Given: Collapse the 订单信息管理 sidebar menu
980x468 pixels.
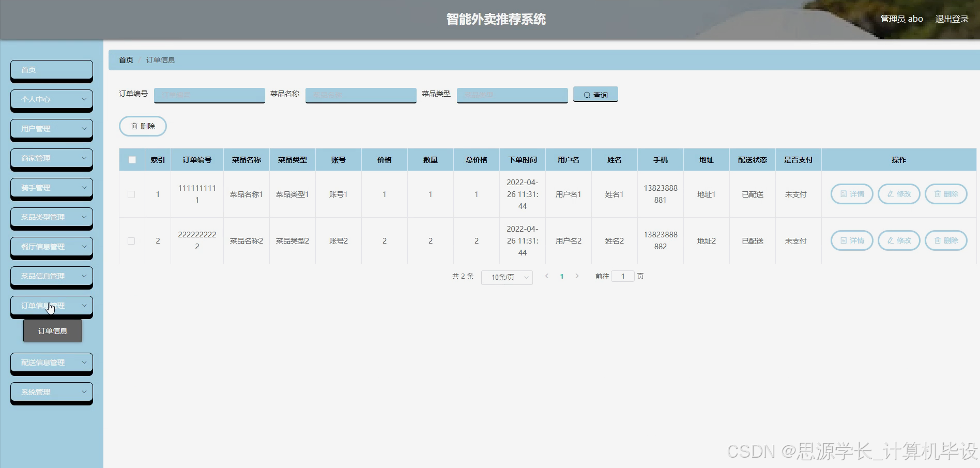Looking at the screenshot, I should pyautogui.click(x=52, y=306).
